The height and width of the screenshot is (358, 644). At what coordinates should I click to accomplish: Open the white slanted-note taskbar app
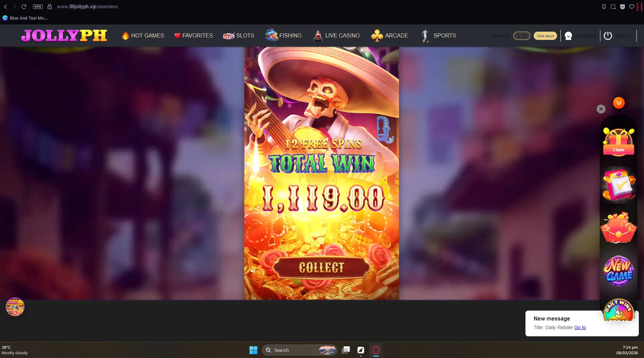[361, 350]
